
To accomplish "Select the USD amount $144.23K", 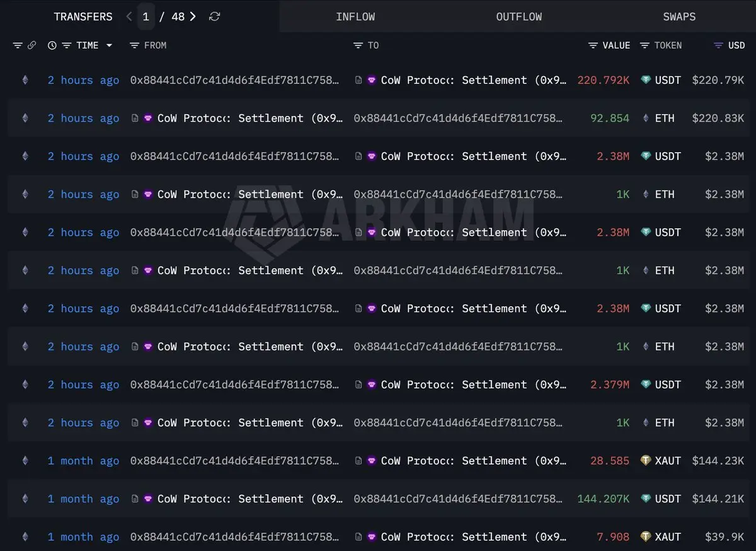I will 718,461.
